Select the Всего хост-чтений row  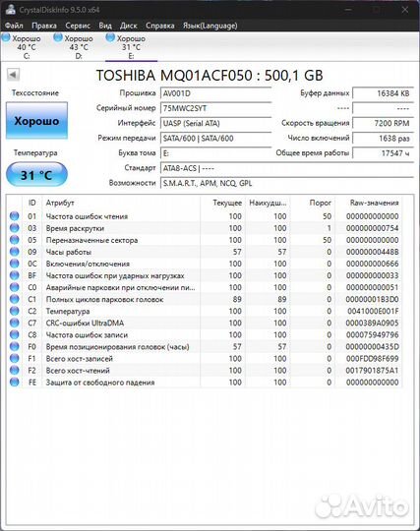tap(205, 370)
